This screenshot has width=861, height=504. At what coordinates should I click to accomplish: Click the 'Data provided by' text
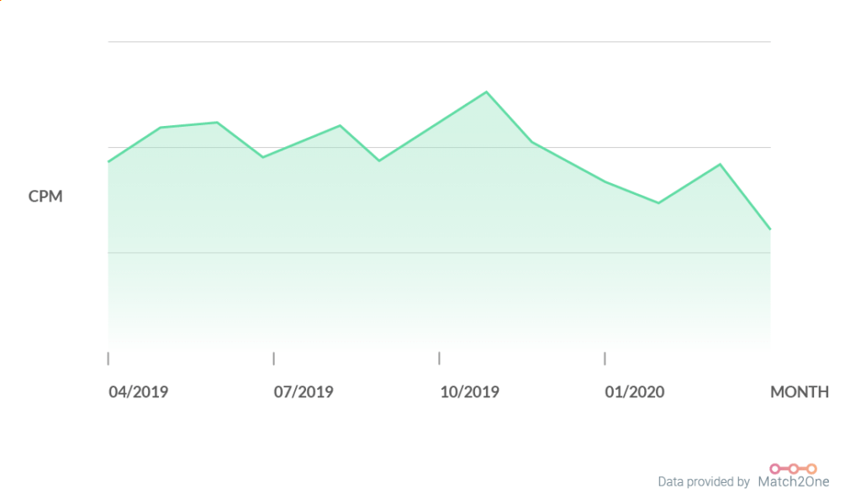coord(704,482)
